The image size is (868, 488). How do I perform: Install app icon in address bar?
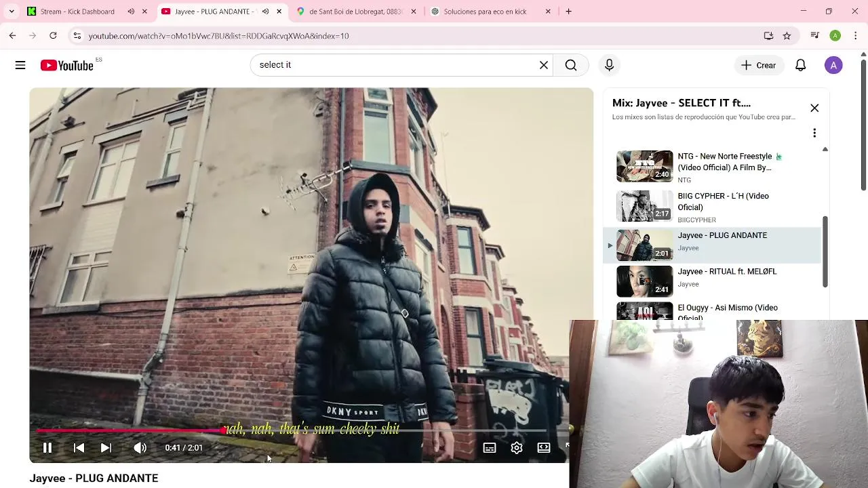point(768,36)
